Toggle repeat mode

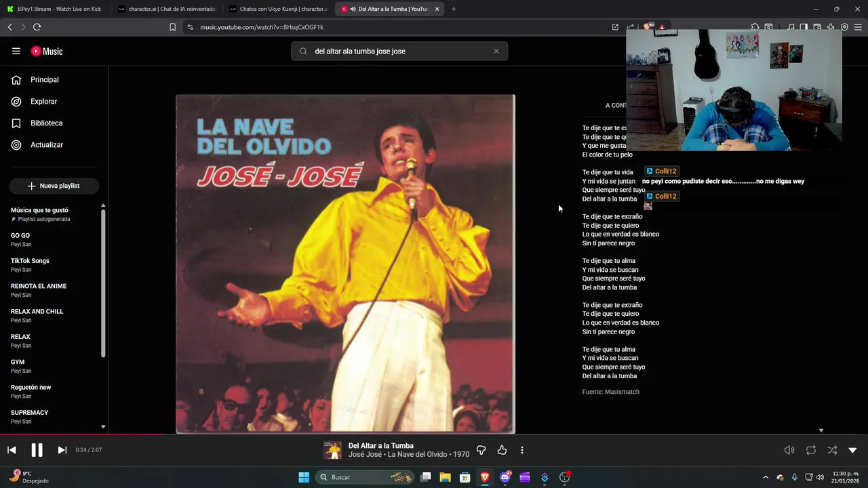click(811, 450)
